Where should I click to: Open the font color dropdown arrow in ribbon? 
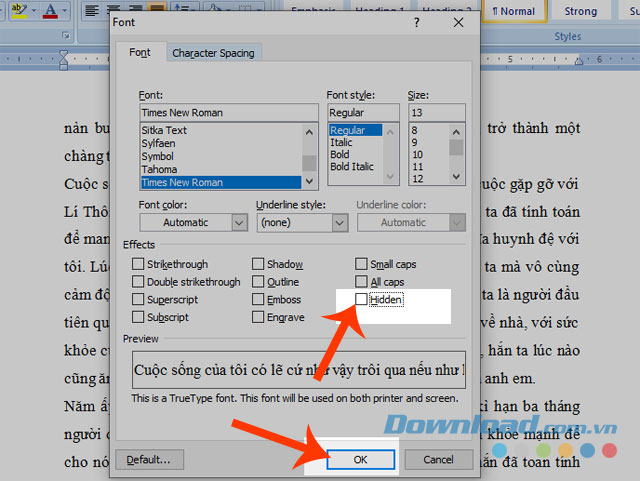tap(64, 11)
